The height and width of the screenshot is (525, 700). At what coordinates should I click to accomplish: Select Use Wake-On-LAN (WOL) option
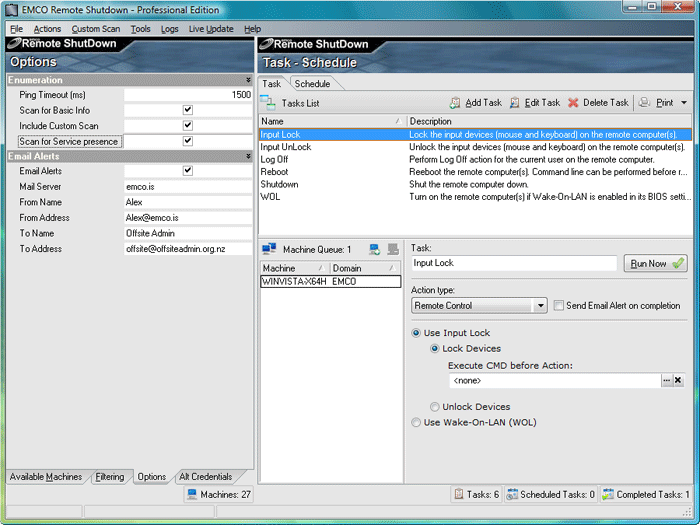416,422
